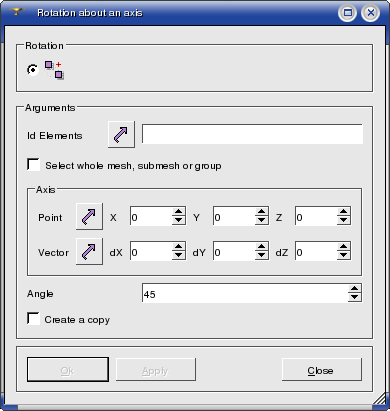The width and height of the screenshot is (390, 411).
Task: Click the rotation mesh elements icon
Action: [x=54, y=70]
